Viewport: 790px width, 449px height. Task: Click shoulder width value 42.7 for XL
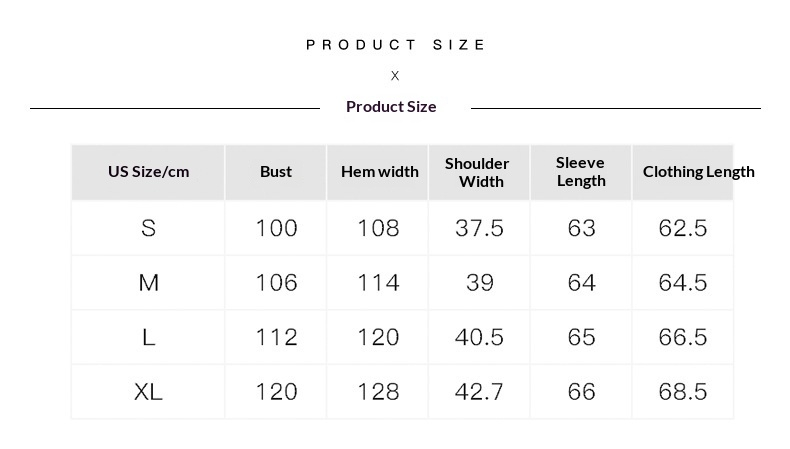479,391
